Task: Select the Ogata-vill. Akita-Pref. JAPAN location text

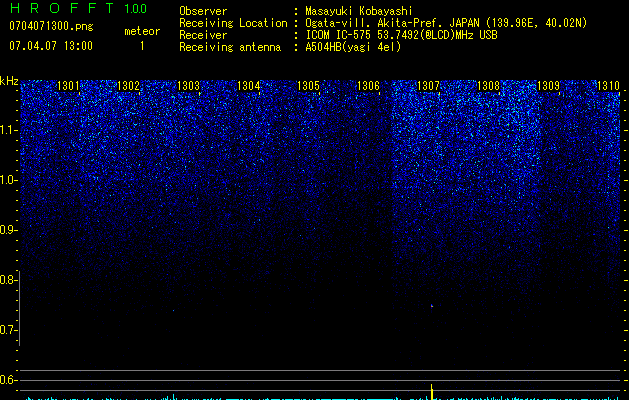Action: coord(446,23)
